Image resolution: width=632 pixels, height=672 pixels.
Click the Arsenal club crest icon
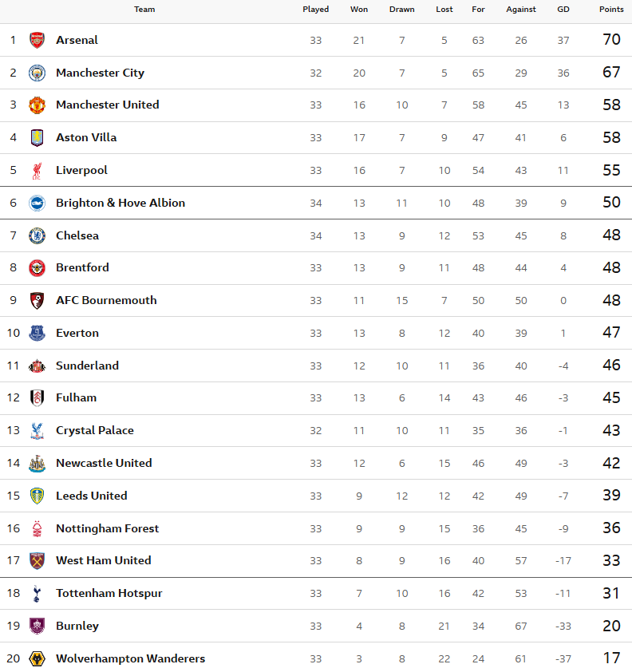(37, 40)
